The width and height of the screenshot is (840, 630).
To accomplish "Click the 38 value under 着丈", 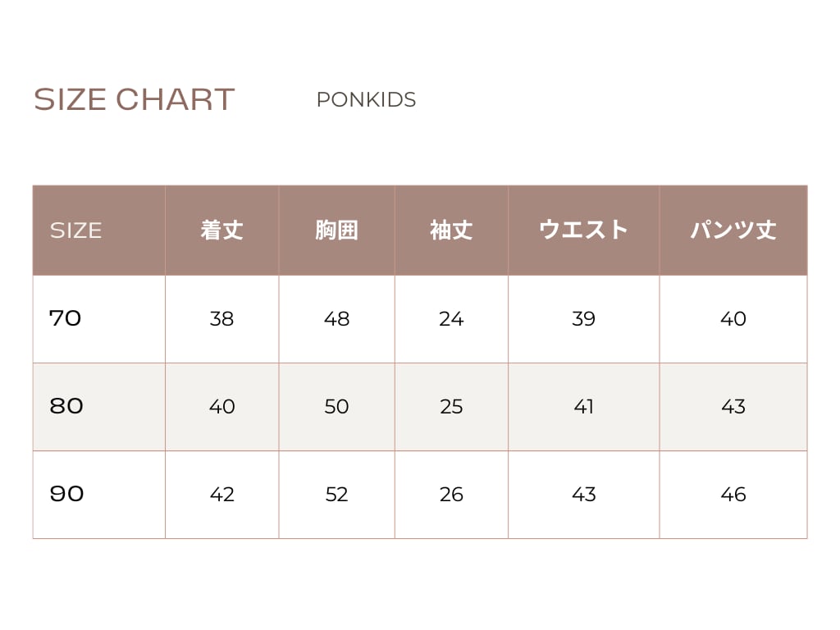I will [x=221, y=319].
